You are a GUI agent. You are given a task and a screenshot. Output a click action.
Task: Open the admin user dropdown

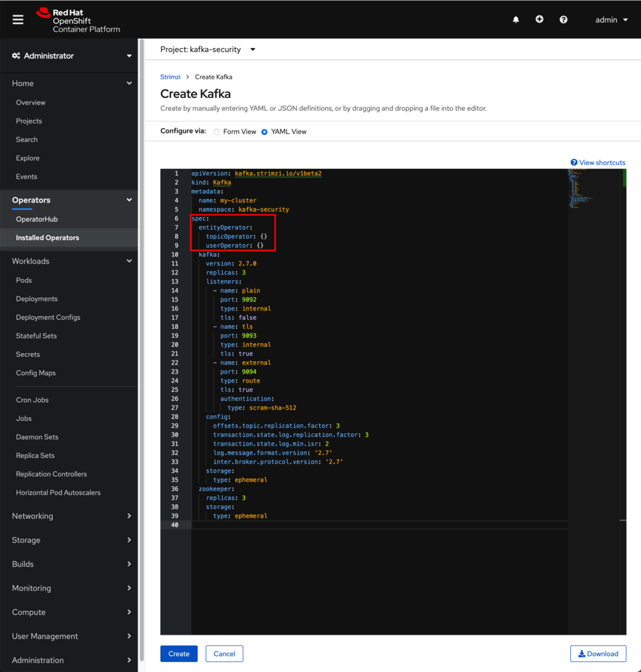612,20
